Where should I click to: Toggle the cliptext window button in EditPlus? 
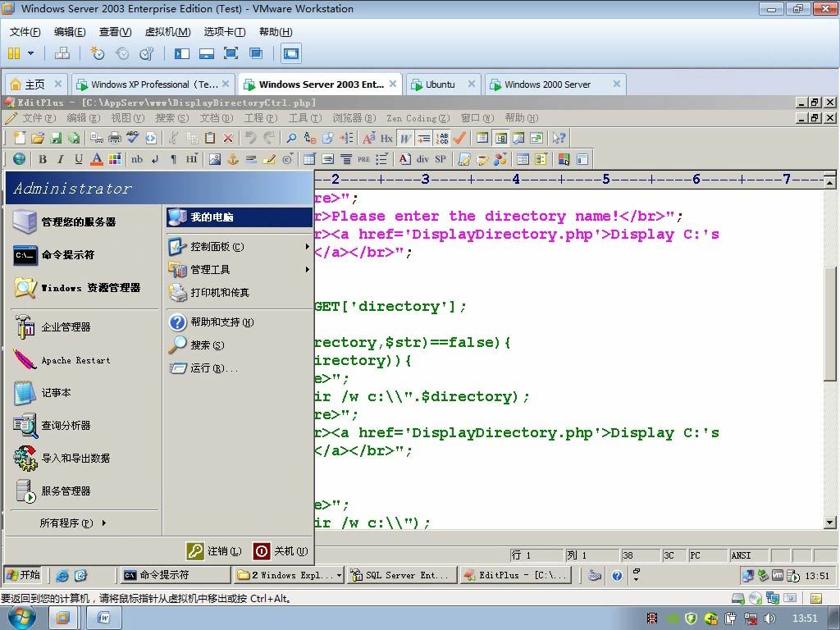click(x=500, y=138)
